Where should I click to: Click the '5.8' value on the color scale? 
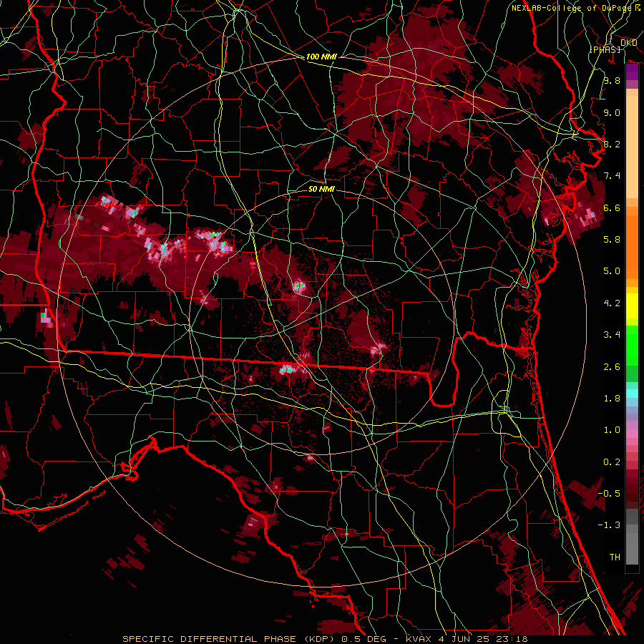pyautogui.click(x=612, y=240)
